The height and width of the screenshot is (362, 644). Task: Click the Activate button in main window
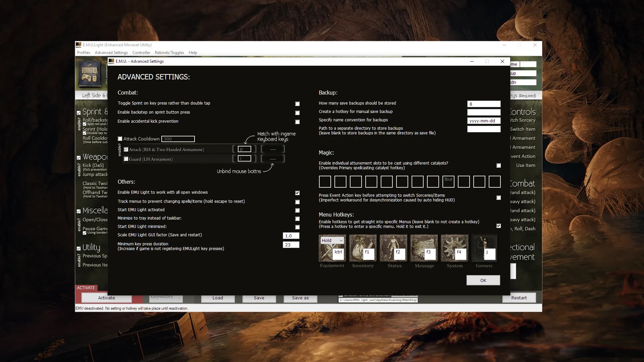(x=106, y=298)
